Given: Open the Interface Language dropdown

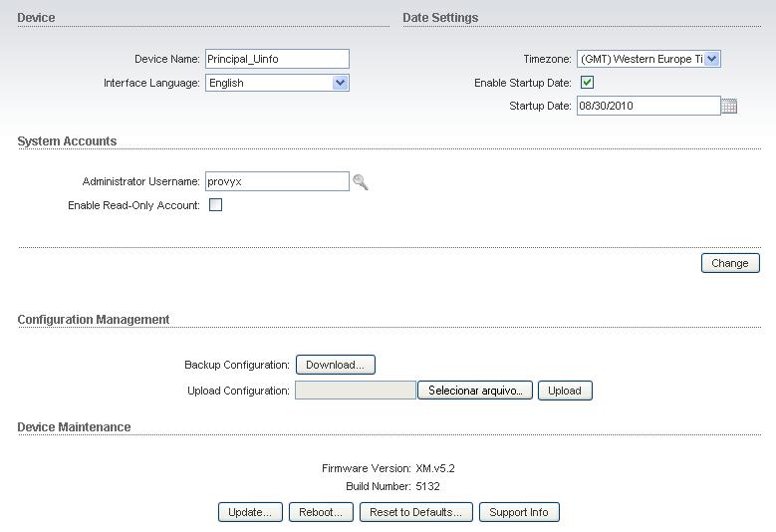Looking at the screenshot, I should [340, 83].
